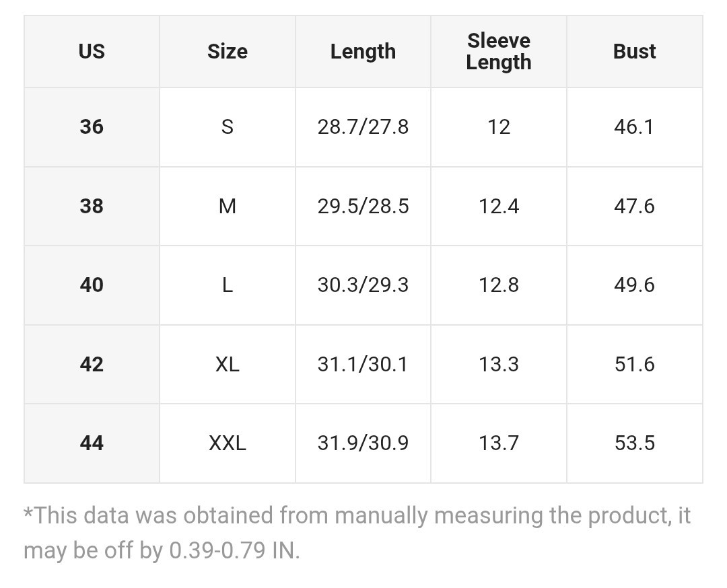Click the US size 40 cell
The width and height of the screenshot is (727, 588).
tap(92, 285)
